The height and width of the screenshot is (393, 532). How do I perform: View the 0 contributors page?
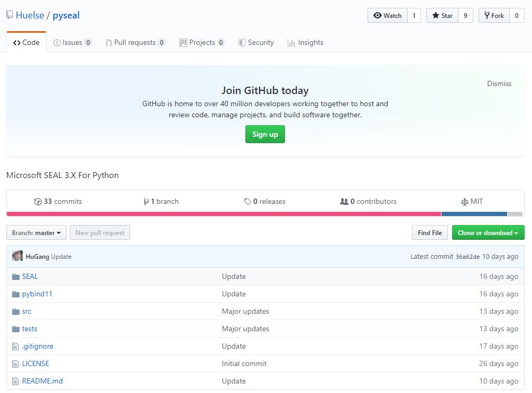pyautogui.click(x=368, y=201)
